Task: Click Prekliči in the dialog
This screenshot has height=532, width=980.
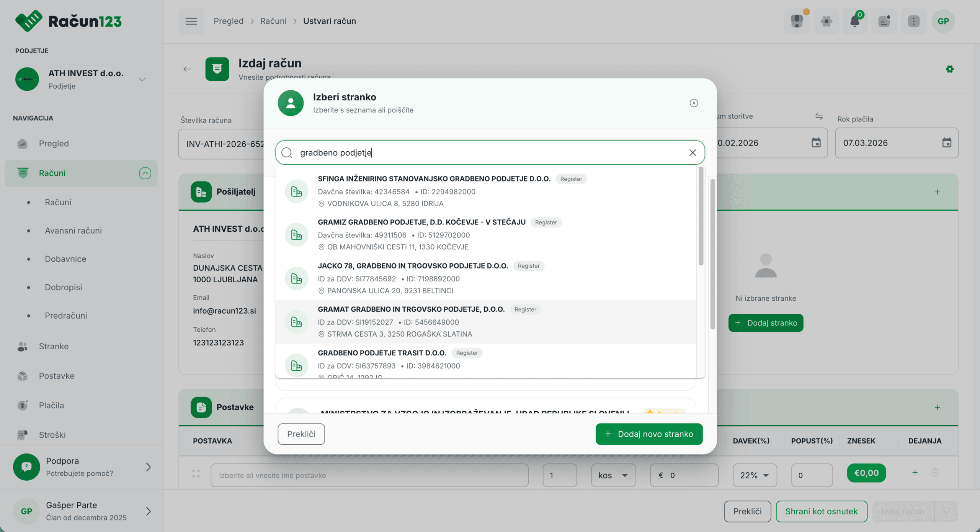Action: coord(301,434)
